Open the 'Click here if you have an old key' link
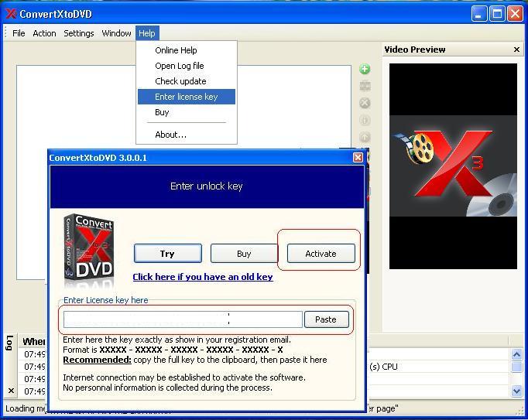The width and height of the screenshot is (528, 420). [x=203, y=277]
